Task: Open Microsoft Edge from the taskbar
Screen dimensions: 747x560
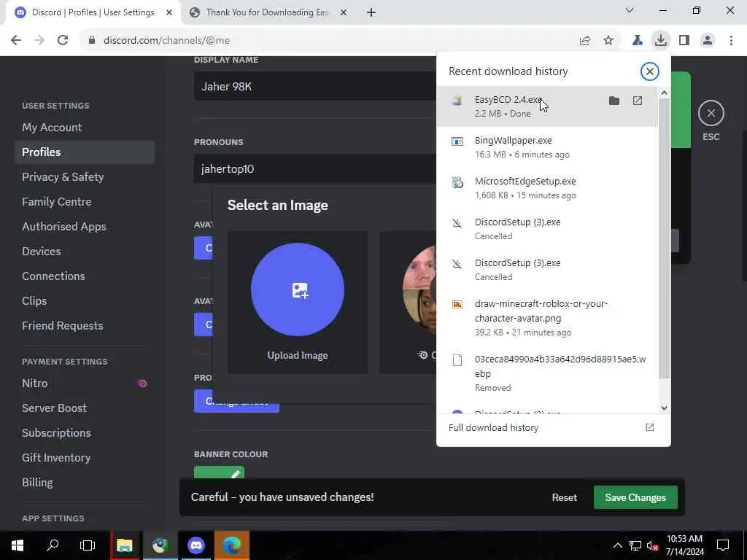Action: (x=231, y=545)
